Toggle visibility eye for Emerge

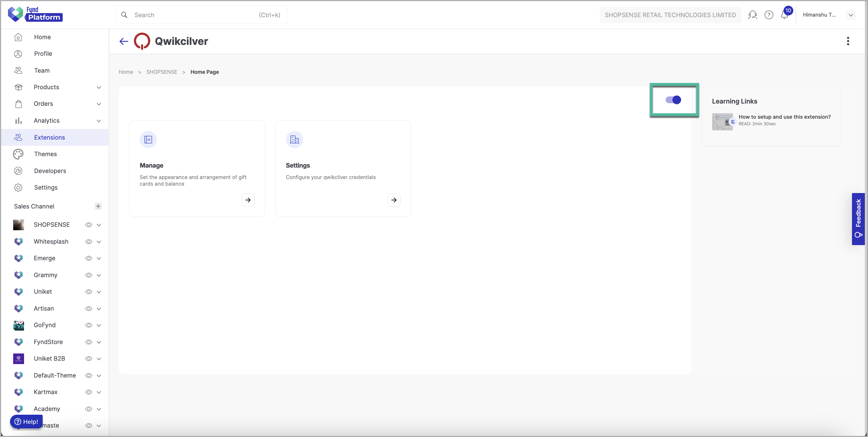point(89,258)
